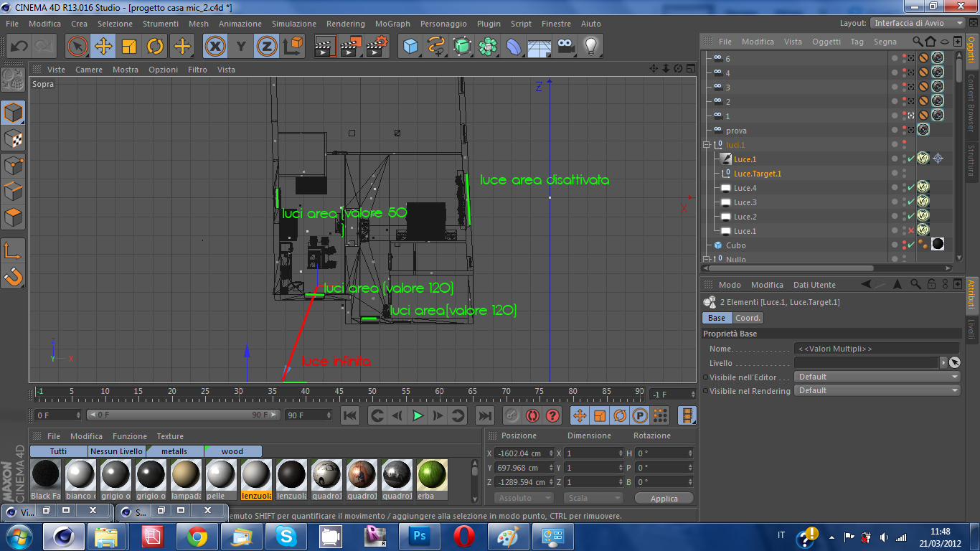Open the MoGraph menu
Screen dimensions: 980x551
pos(392,24)
